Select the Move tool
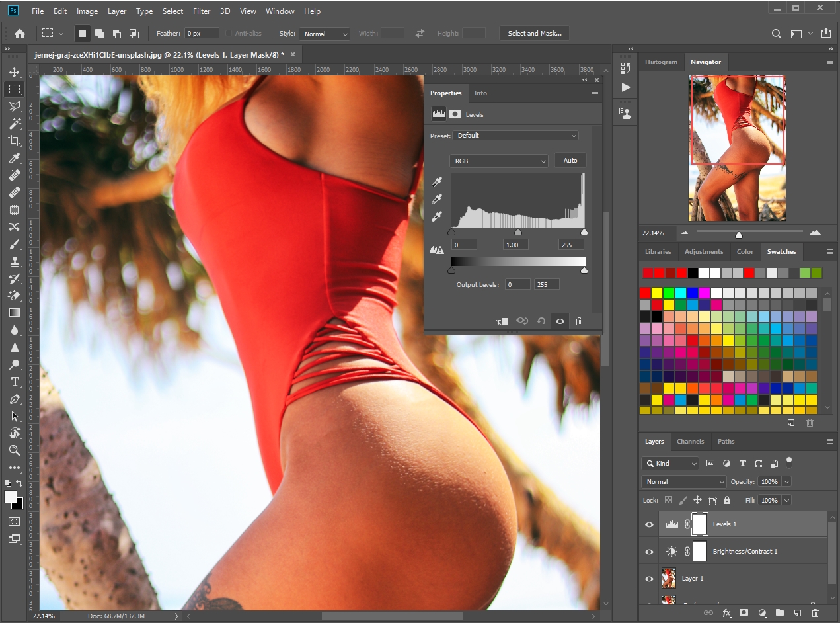840x623 pixels. tap(15, 72)
